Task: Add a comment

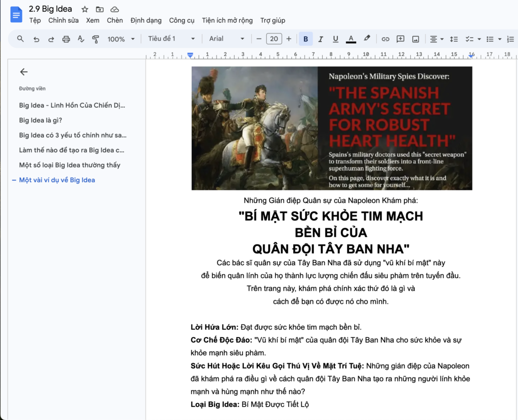Action: click(401, 39)
